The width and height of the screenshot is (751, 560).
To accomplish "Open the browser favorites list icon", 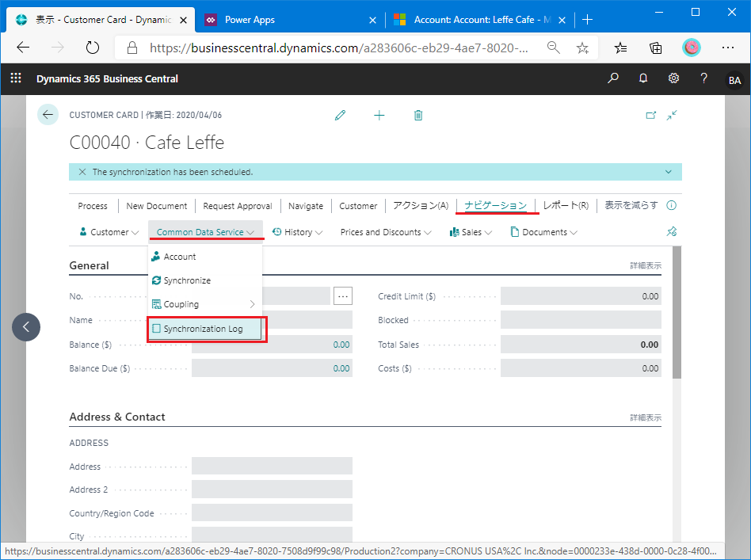I will (621, 48).
